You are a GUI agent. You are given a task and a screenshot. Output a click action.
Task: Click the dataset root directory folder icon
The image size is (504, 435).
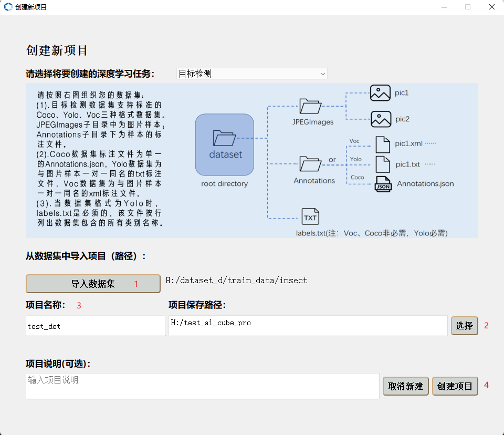(224, 138)
